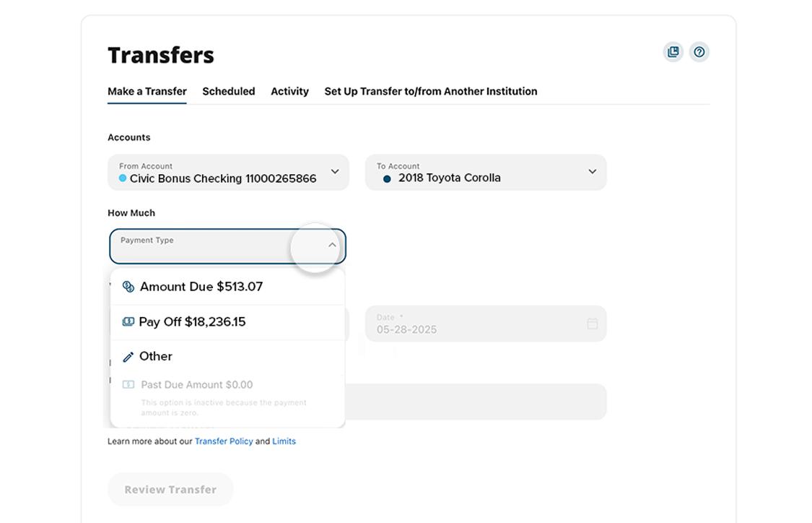Click the cash icon beside Pay Off
Screen dimensions: 812x523
pyautogui.click(x=128, y=322)
